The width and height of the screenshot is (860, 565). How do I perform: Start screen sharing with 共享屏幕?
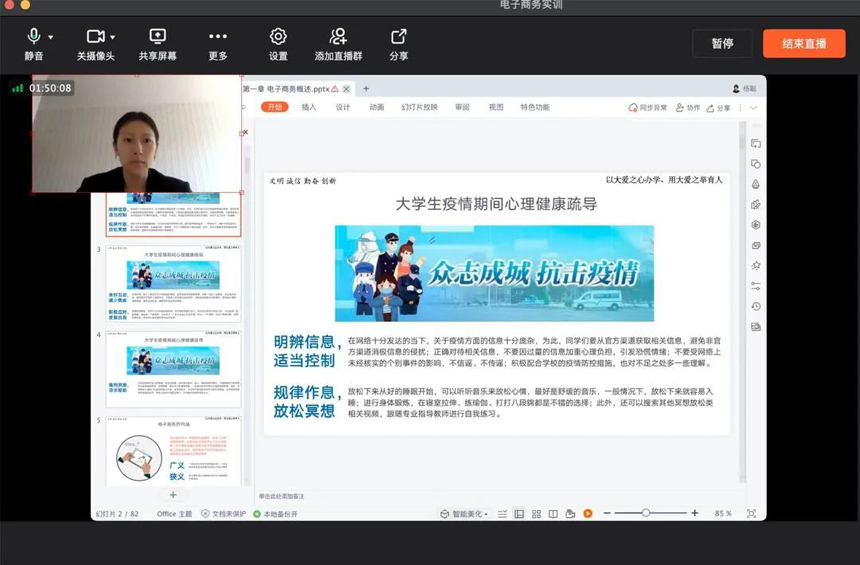point(157,44)
